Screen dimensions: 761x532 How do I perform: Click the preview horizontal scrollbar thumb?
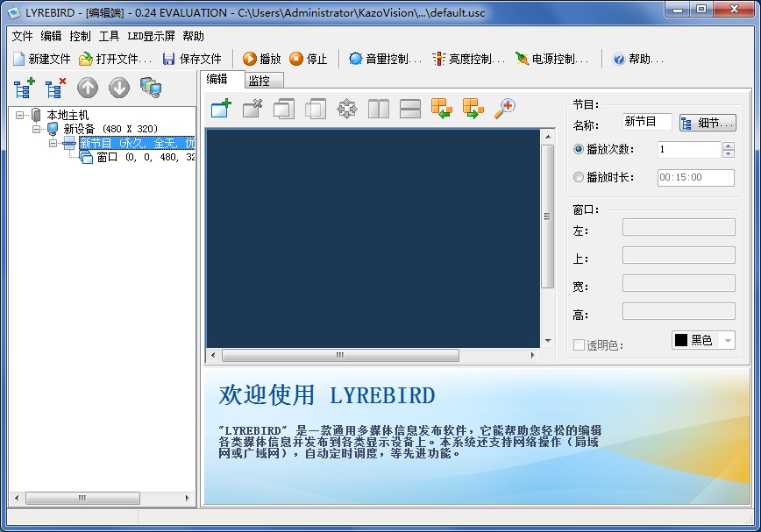click(x=340, y=356)
